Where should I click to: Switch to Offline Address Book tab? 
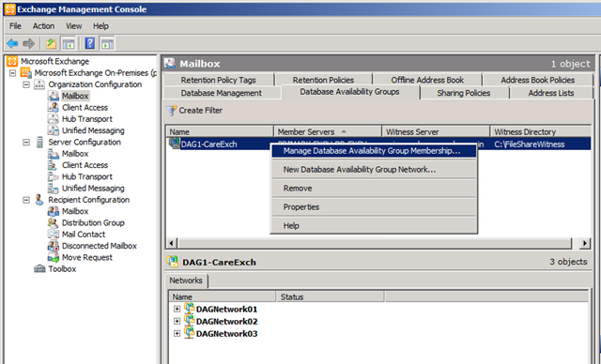(427, 80)
